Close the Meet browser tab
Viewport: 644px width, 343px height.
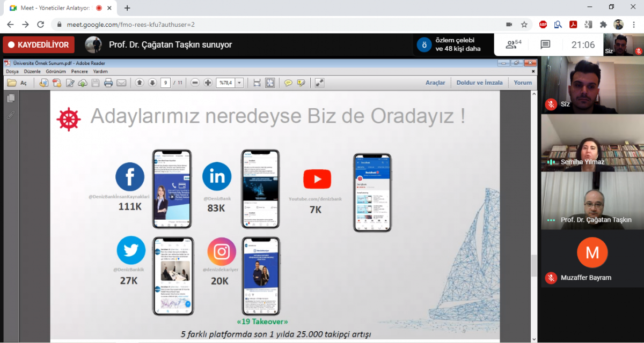tap(109, 8)
